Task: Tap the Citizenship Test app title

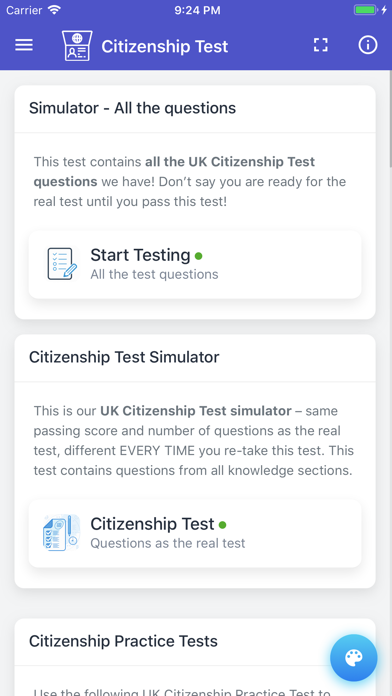Action: click(x=165, y=46)
